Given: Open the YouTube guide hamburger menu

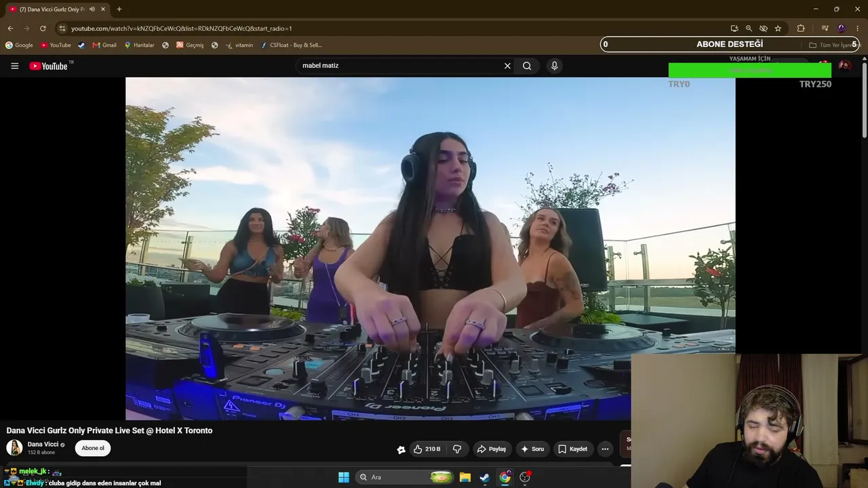Looking at the screenshot, I should click(14, 66).
